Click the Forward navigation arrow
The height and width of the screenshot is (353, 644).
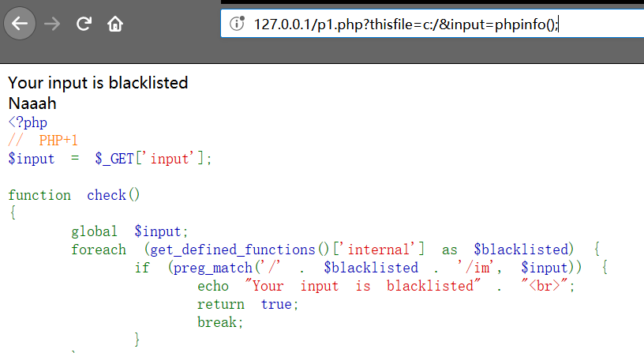(x=53, y=24)
